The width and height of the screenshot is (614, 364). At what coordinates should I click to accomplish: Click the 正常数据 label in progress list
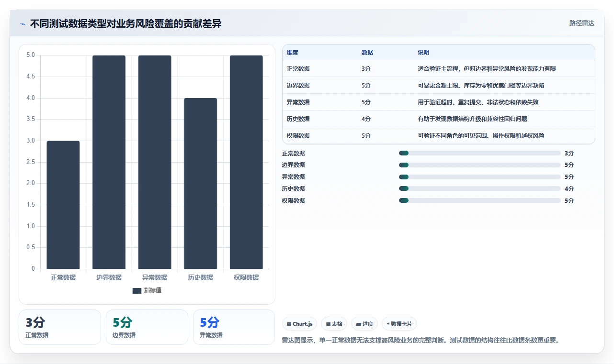coord(293,154)
